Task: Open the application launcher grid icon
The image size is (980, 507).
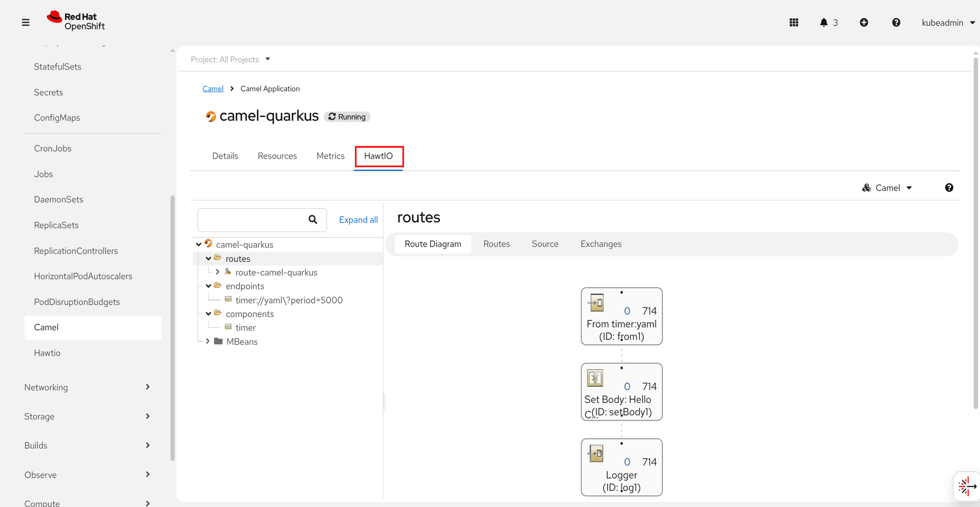Action: point(794,22)
